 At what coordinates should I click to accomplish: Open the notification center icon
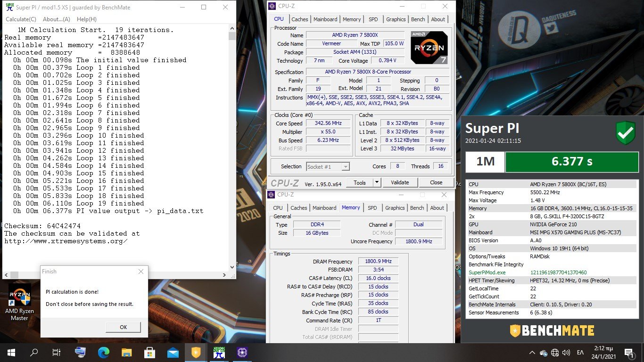628,353
